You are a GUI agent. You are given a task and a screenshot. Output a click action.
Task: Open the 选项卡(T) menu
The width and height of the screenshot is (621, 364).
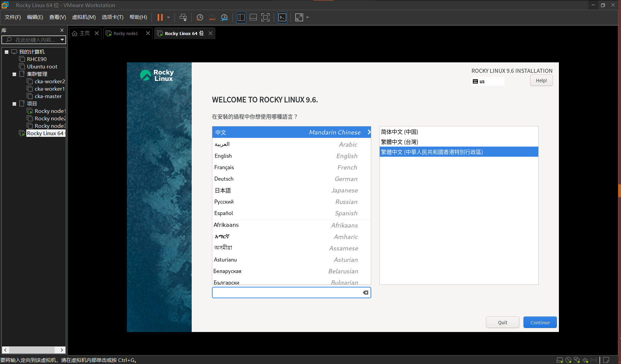(x=112, y=17)
